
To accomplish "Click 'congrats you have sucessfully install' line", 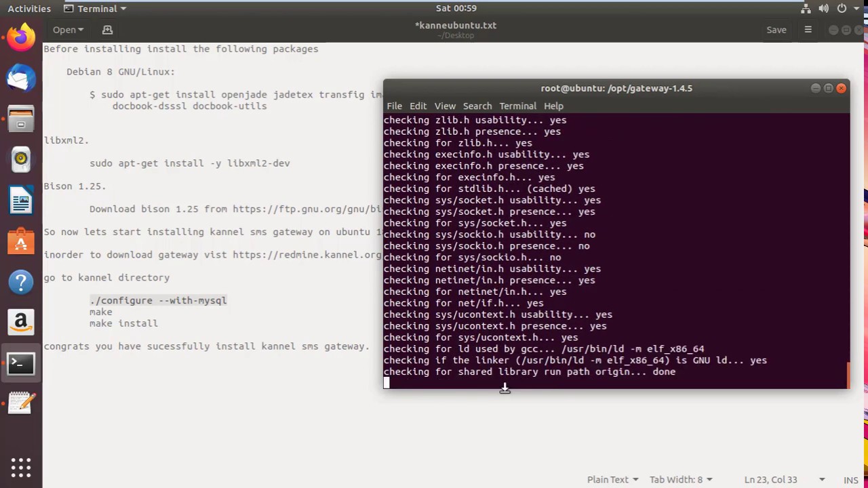I will (x=207, y=346).
